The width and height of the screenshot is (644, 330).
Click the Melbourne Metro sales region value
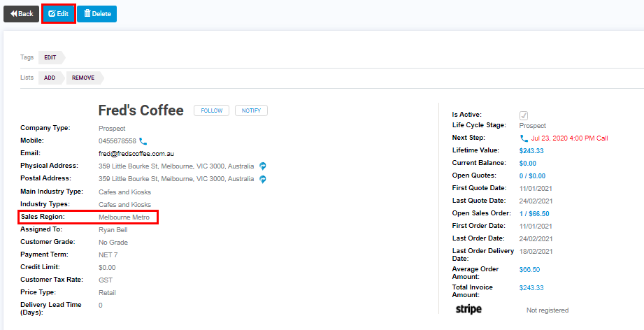pyautogui.click(x=124, y=217)
